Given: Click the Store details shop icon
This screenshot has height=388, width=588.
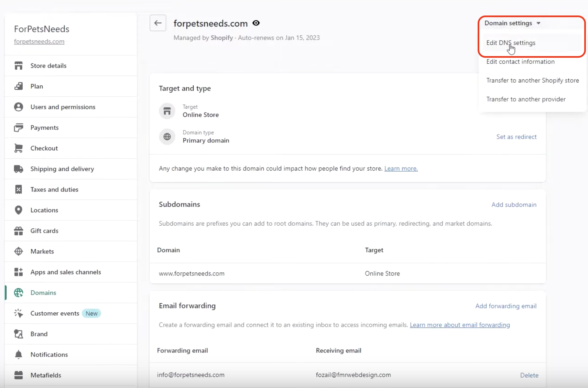Looking at the screenshot, I should [19, 66].
